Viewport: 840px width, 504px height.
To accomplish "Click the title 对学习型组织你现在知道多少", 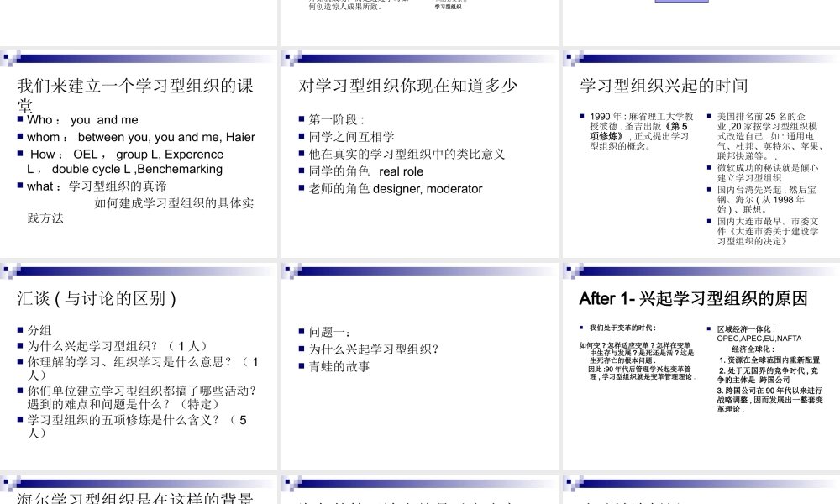I will (407, 86).
